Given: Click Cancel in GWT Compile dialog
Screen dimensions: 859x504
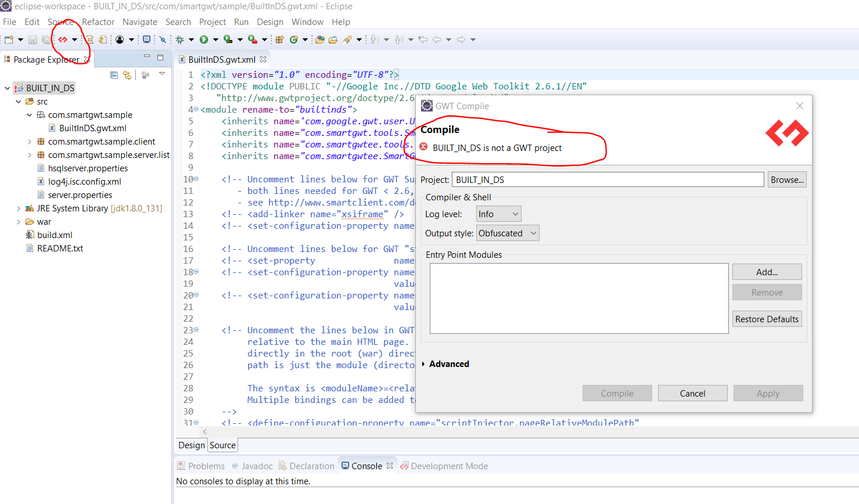Looking at the screenshot, I should 692,394.
